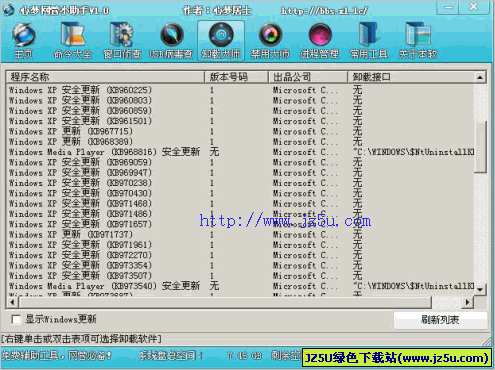The image size is (495, 370).
Task: Open the 主页 home icon
Action: point(23,41)
